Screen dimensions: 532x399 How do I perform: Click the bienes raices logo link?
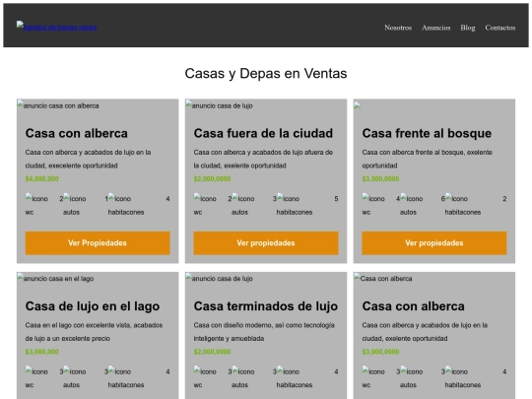pos(57,27)
